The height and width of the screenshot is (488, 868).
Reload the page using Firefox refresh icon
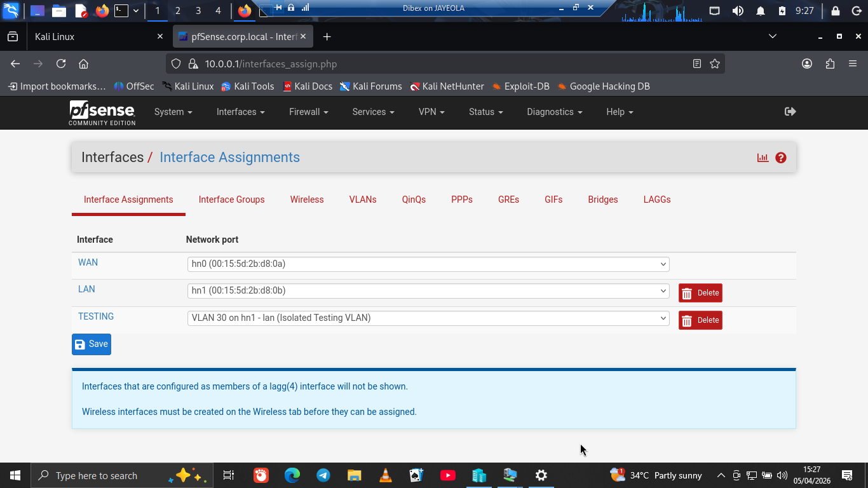tap(61, 64)
